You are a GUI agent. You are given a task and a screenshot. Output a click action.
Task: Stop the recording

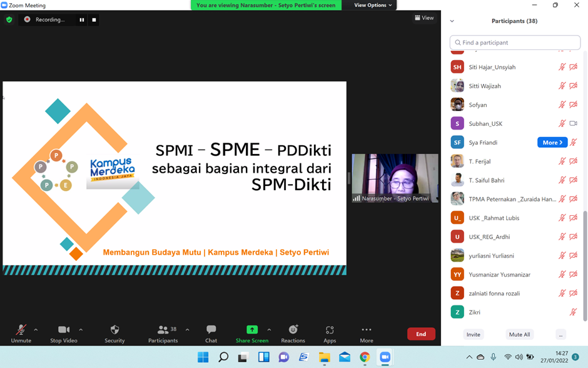[94, 19]
